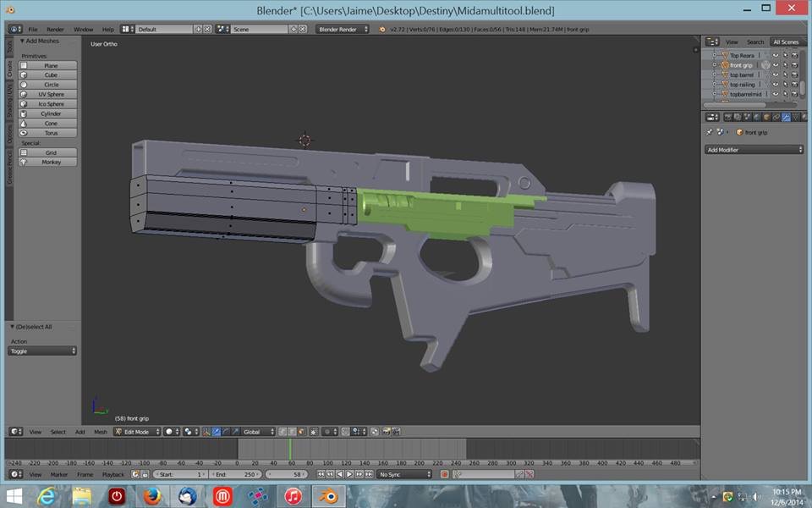Click the World properties tab icon
The width and height of the screenshot is (812, 508).
[x=757, y=117]
